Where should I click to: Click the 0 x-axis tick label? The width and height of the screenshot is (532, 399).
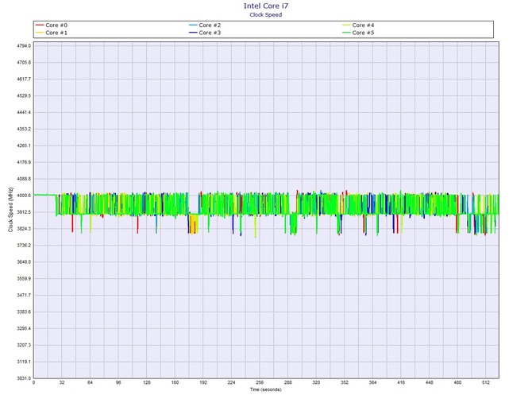[34, 384]
